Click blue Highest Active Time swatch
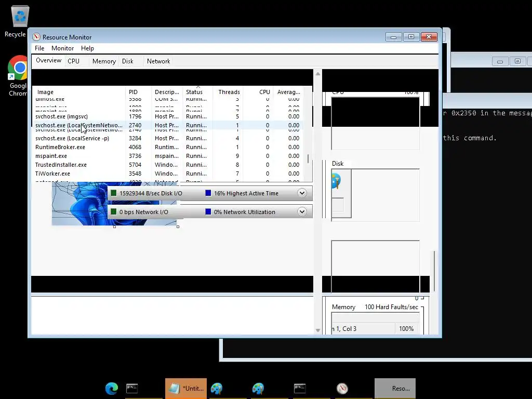This screenshot has height=399, width=532. pyautogui.click(x=208, y=193)
